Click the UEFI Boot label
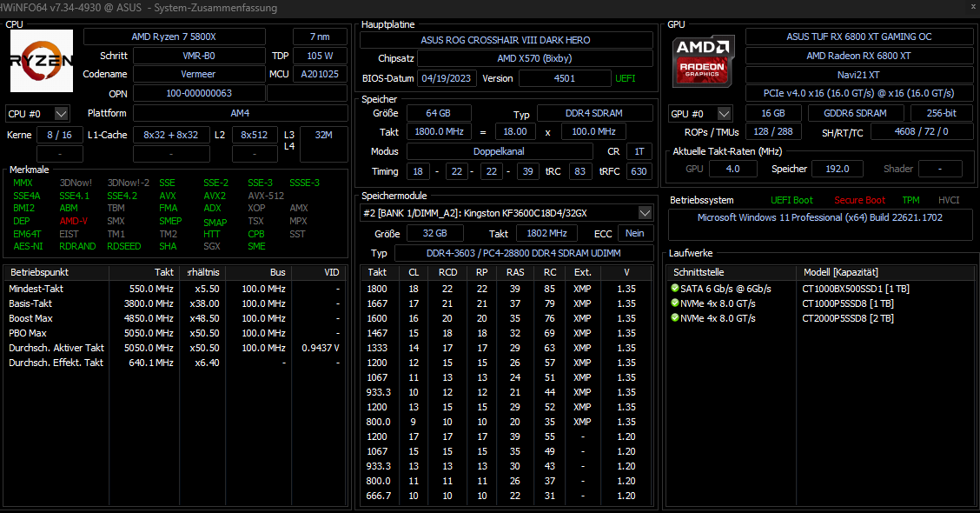Image resolution: width=980 pixels, height=513 pixels. [x=791, y=200]
